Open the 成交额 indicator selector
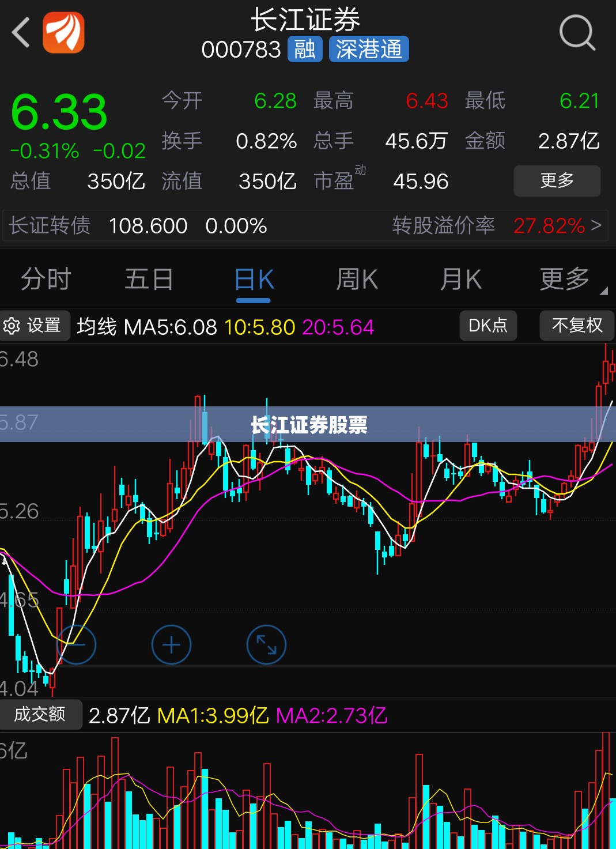Image resolution: width=616 pixels, height=849 pixels. (40, 715)
